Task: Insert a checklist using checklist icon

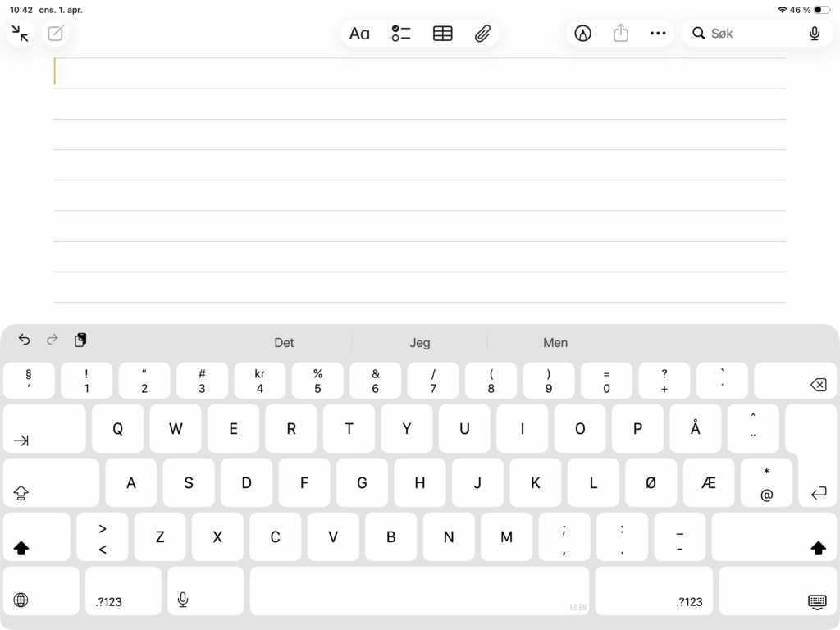Action: [x=400, y=34]
